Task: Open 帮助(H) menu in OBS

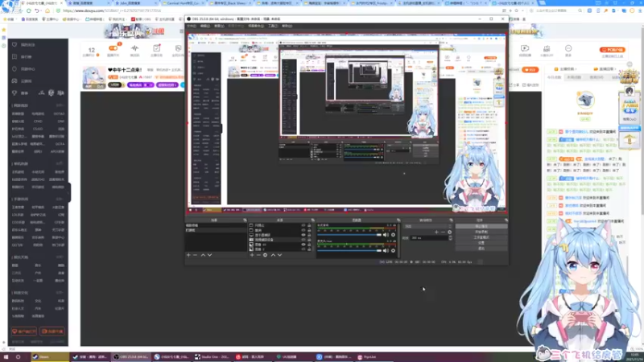Action: 287,26
